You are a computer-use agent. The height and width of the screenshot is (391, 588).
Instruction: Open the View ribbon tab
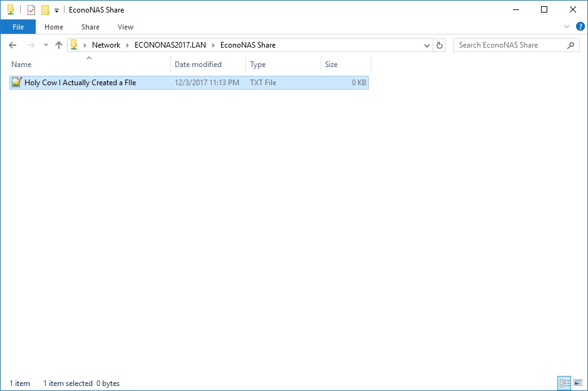[125, 27]
